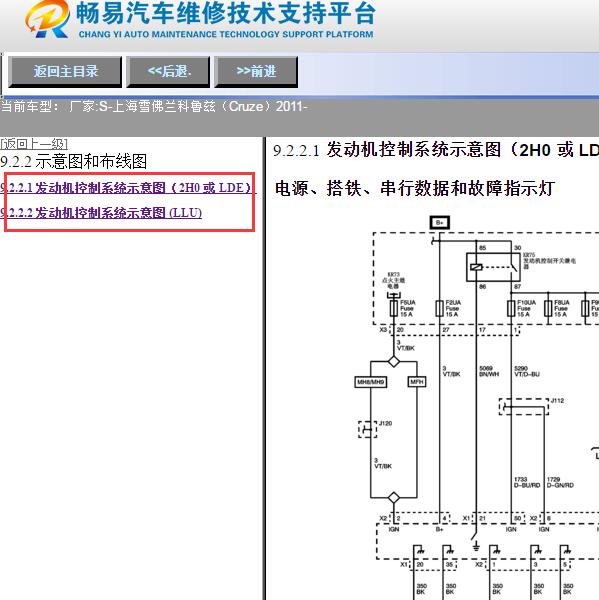
Task: Click the 9.2.2 示意图和布线图 heading
Action: pyautogui.click(x=73, y=161)
